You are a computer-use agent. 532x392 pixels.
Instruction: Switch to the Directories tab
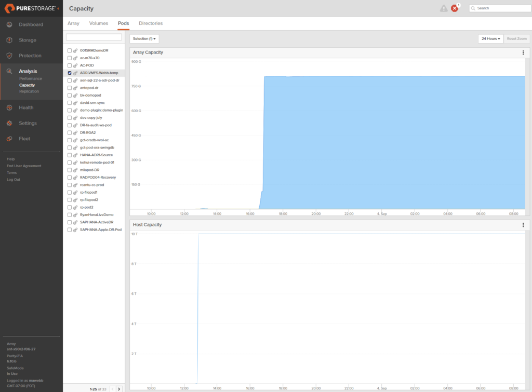point(151,23)
